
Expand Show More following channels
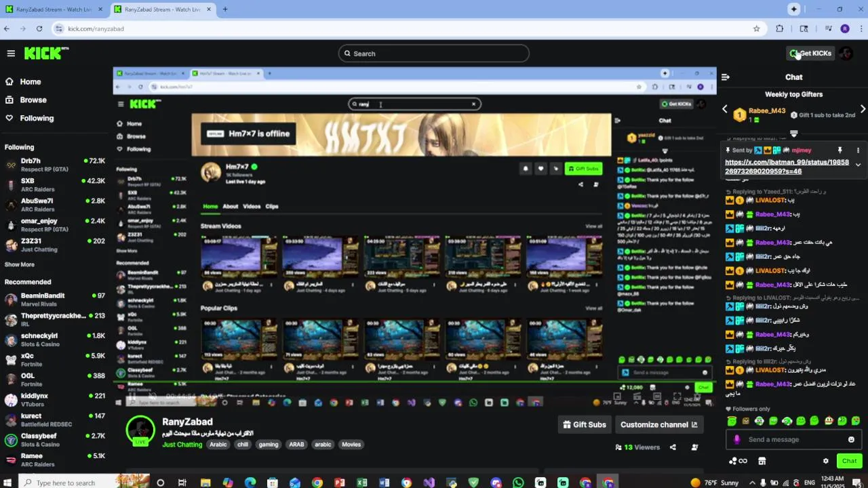click(20, 264)
